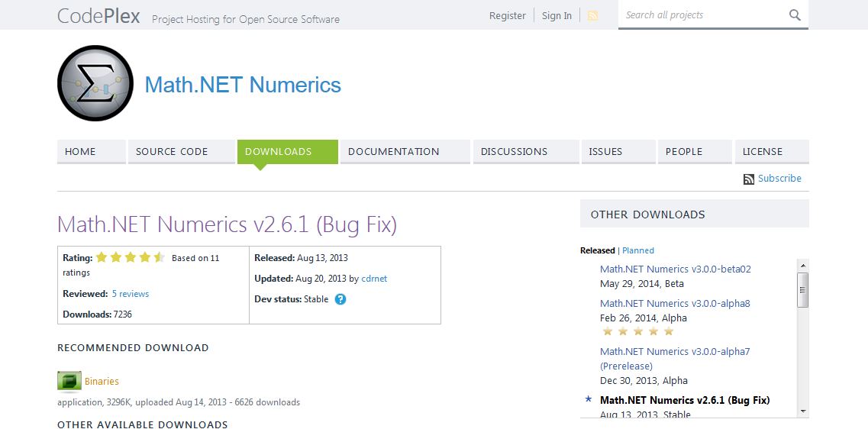
Task: Click the 'May 29, 2014, Beta' text
Action: [641, 284]
